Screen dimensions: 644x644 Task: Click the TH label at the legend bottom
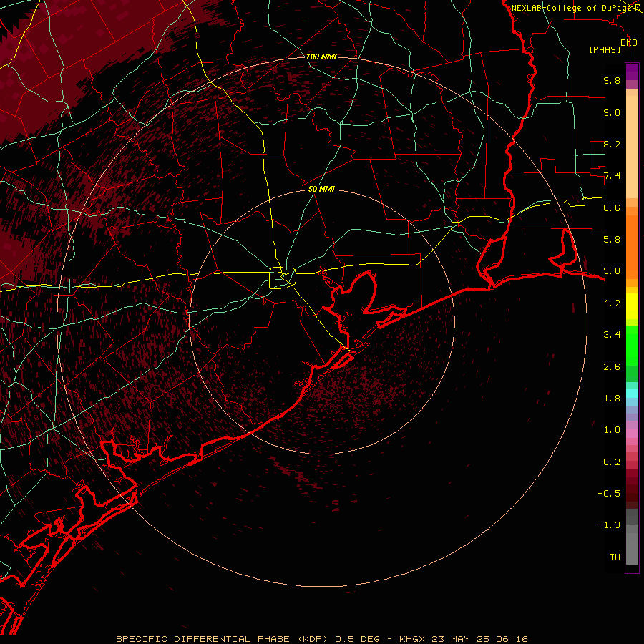pyautogui.click(x=615, y=557)
